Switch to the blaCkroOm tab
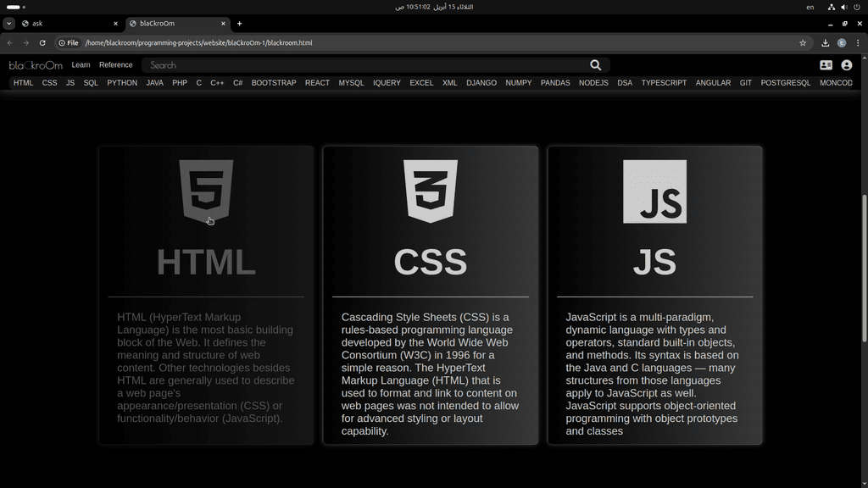 177,23
